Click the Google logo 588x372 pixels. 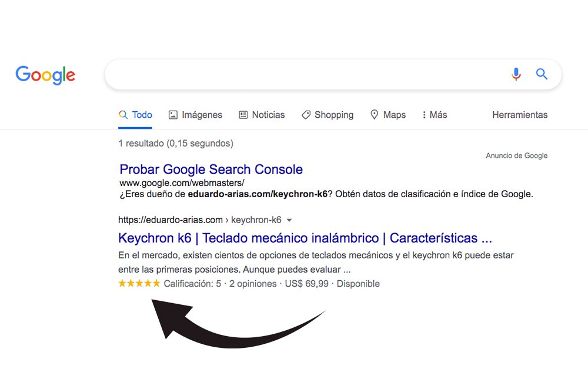[45, 74]
